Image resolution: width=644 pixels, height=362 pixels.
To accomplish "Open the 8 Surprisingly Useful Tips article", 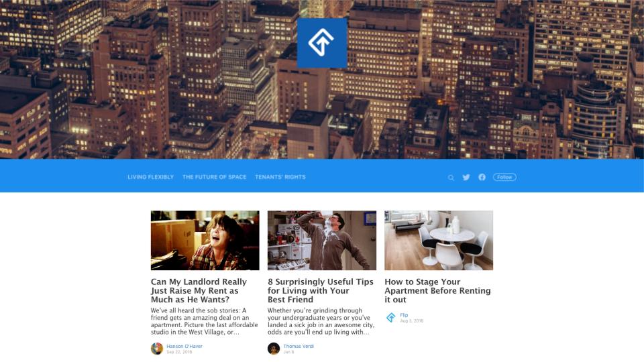I will point(321,290).
